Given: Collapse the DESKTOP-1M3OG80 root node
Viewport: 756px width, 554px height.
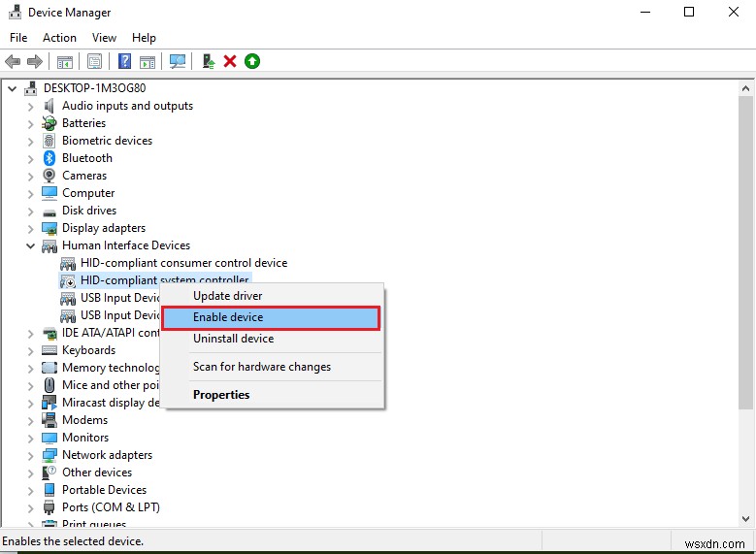Looking at the screenshot, I should pyautogui.click(x=13, y=88).
